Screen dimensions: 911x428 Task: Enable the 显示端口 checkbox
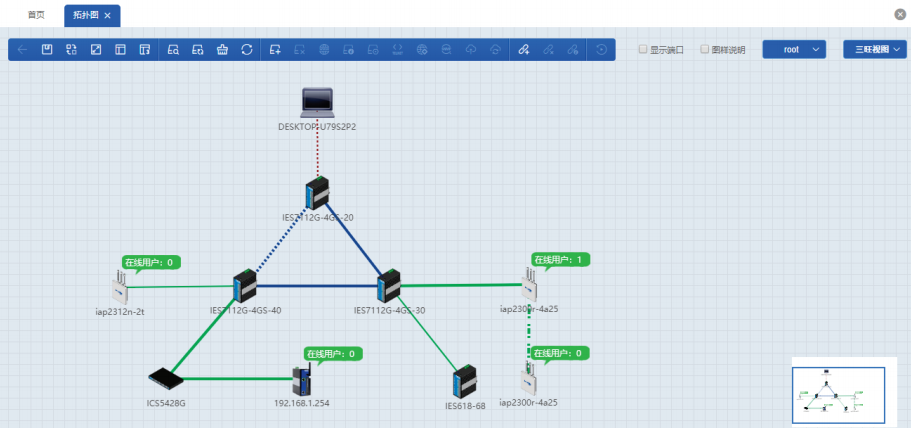(643, 49)
